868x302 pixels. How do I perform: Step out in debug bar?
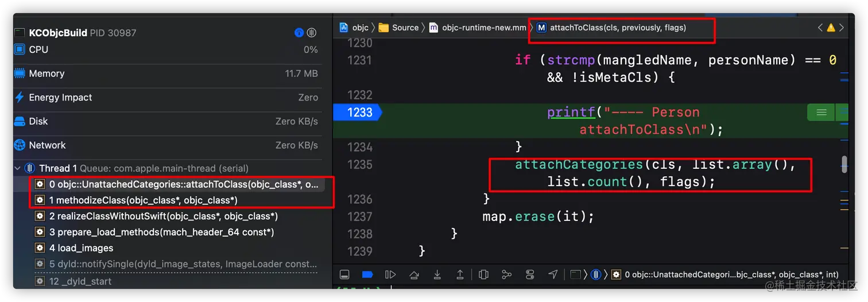[460, 274]
